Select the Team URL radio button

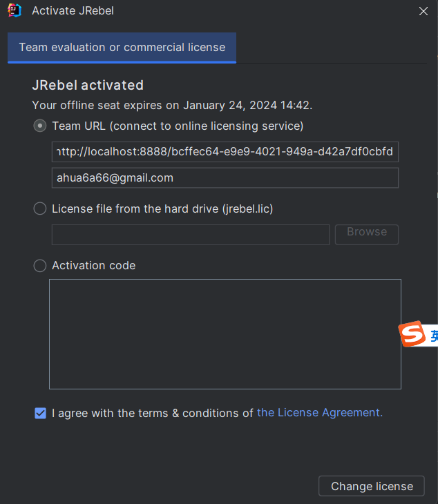click(x=40, y=126)
